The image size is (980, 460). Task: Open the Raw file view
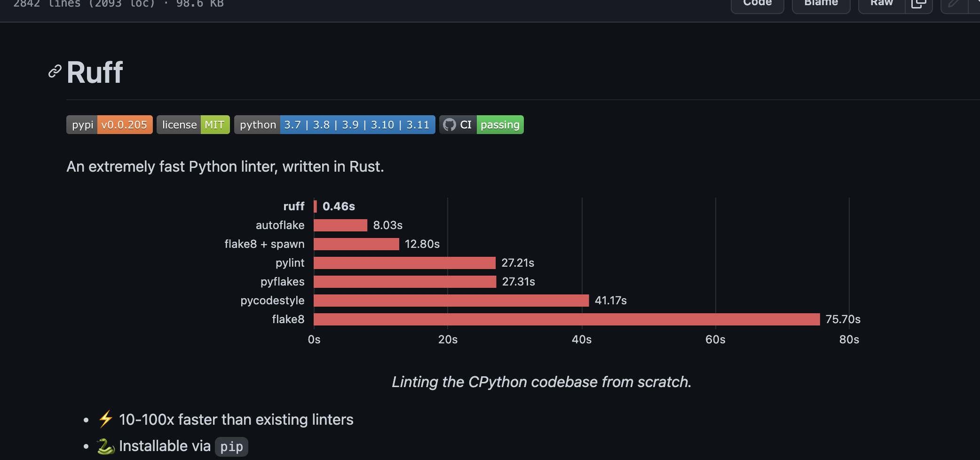881,4
